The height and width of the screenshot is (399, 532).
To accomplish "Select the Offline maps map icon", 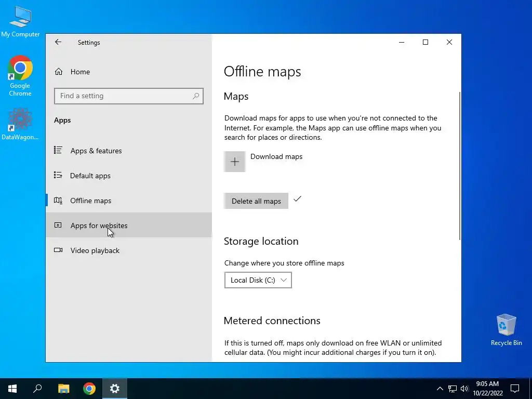I will [x=58, y=201].
